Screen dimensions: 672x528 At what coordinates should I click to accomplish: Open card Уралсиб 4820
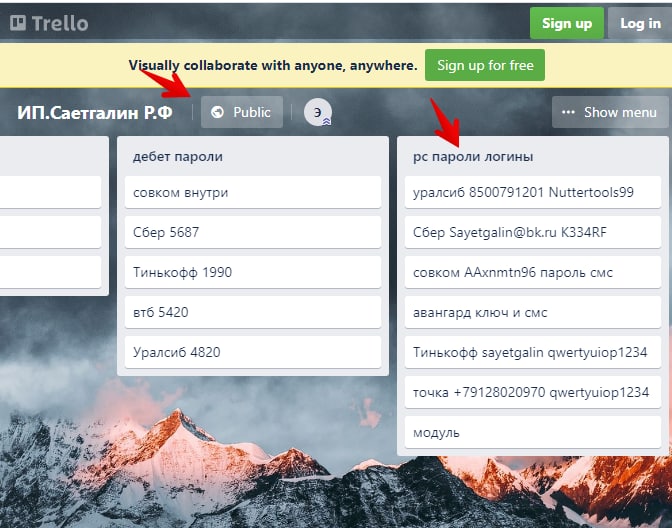(x=253, y=352)
